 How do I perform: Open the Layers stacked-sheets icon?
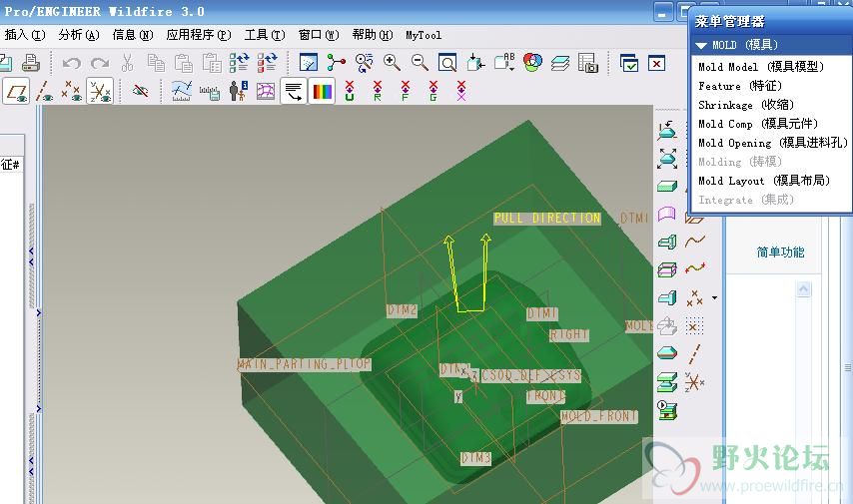[x=559, y=63]
